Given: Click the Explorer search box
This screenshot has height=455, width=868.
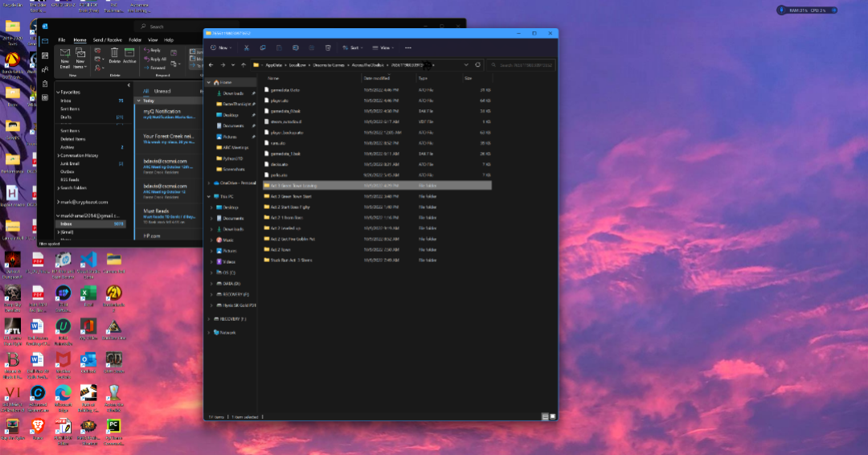Looking at the screenshot, I should click(x=522, y=65).
